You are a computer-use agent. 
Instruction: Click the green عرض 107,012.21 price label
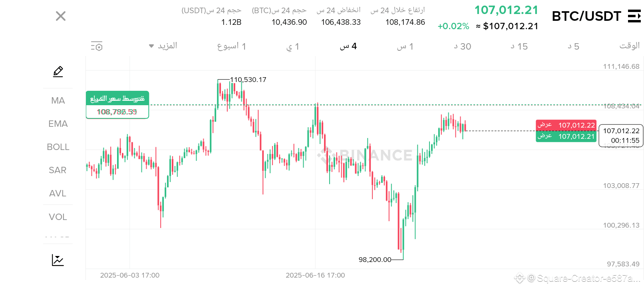(x=566, y=136)
